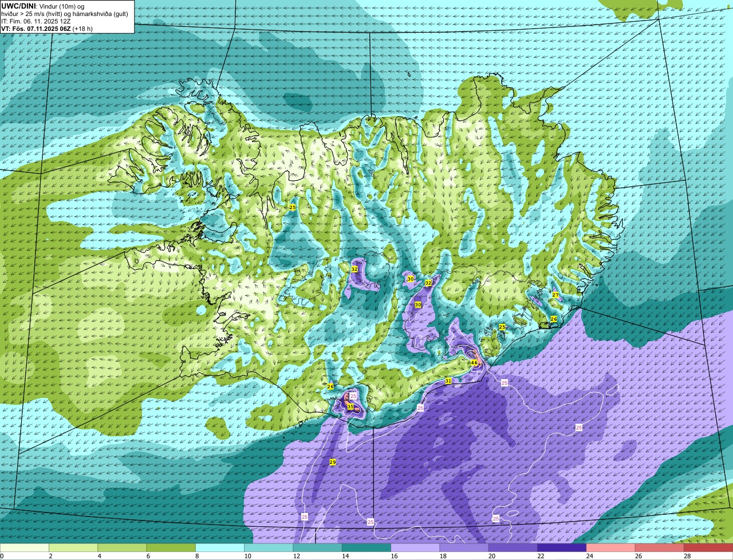Screen dimensions: 733x560
Task: Click the medium purple 18–20 legend swatch
Action: pyautogui.click(x=464, y=548)
